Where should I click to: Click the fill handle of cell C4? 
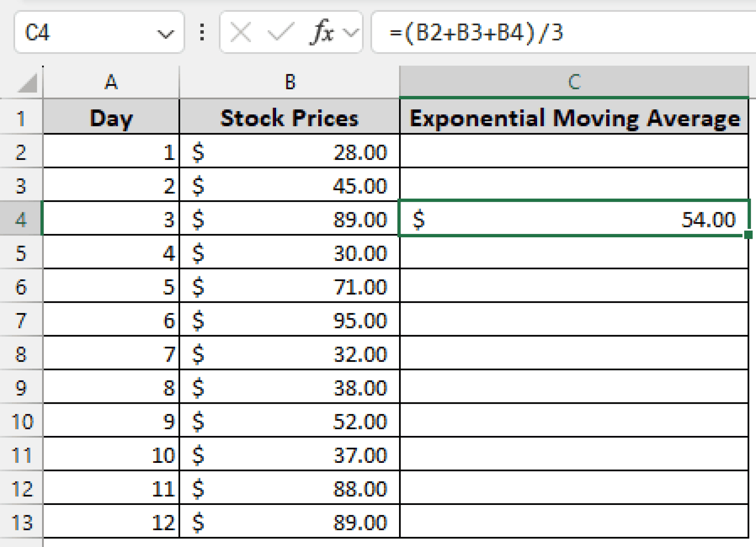click(748, 235)
